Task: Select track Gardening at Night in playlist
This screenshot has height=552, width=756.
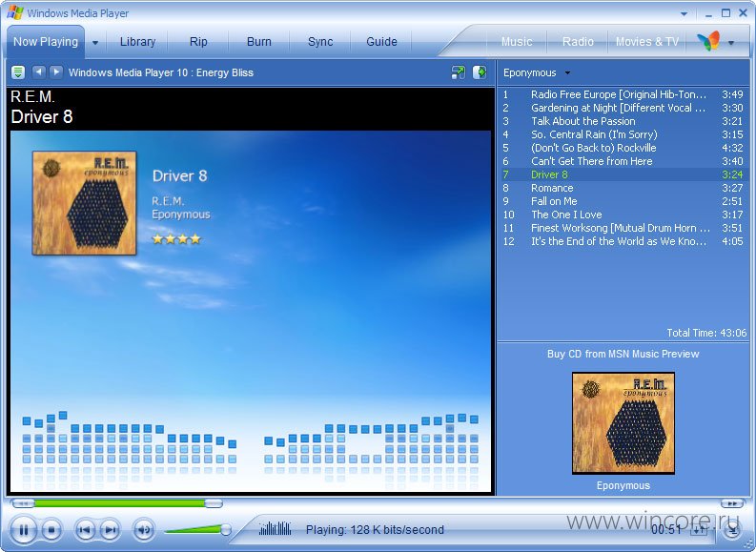Action: click(x=623, y=108)
